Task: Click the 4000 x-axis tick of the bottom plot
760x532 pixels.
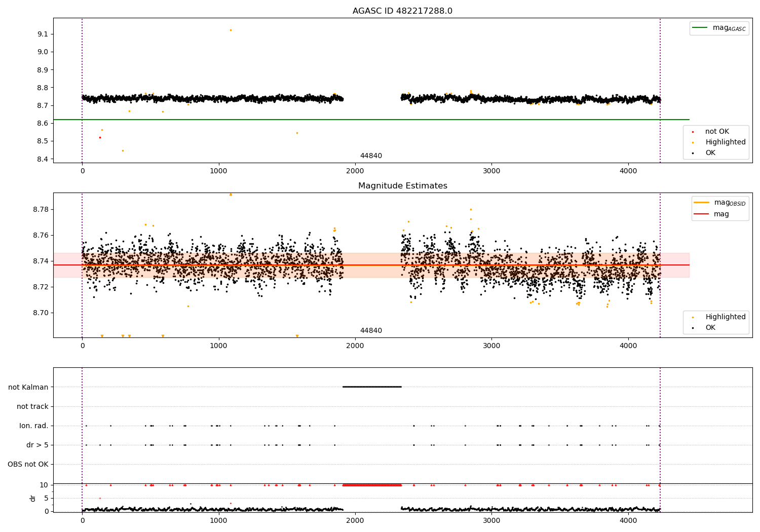Action: point(628,520)
